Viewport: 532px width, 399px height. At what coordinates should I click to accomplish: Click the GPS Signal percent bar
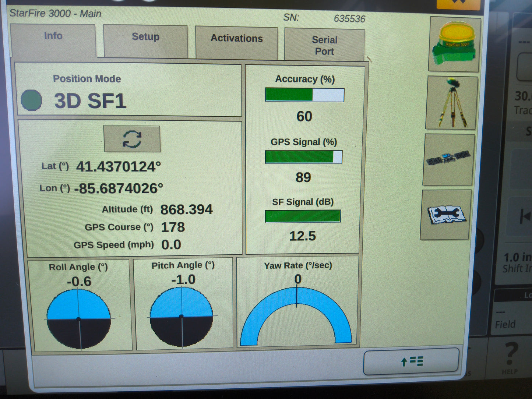[x=303, y=157]
